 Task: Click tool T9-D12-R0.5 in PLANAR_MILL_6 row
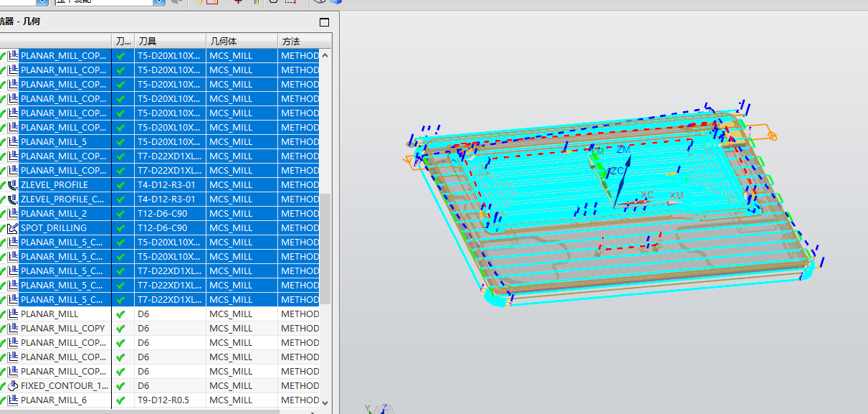(x=163, y=400)
